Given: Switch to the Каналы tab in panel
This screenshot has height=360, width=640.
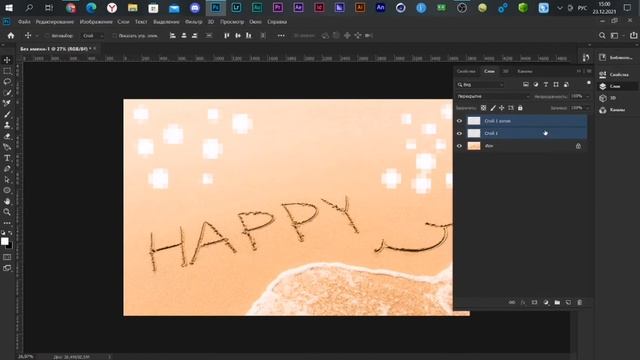Looking at the screenshot, I should tap(525, 71).
